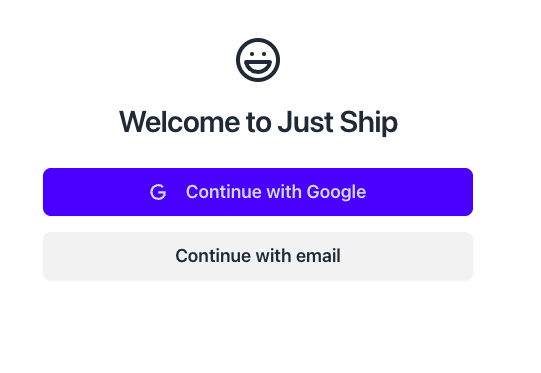This screenshot has height=373, width=541.
Task: Click the word 'Welcome' in the heading
Action: point(179,121)
